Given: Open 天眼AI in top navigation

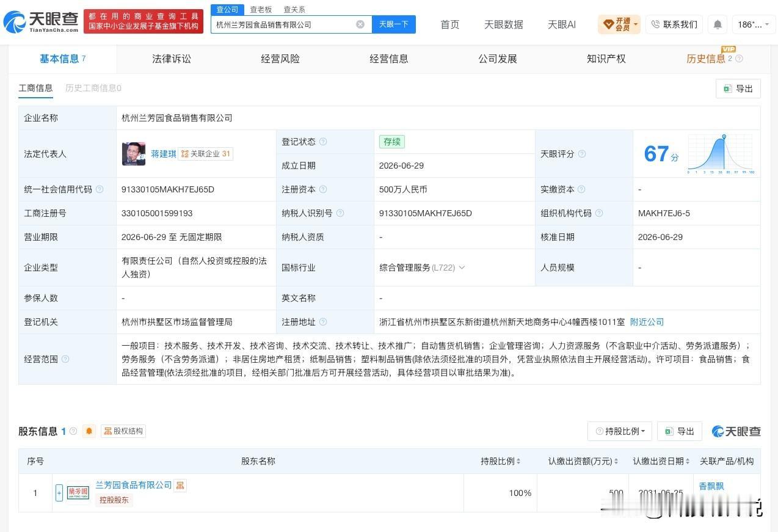Looking at the screenshot, I should (562, 24).
